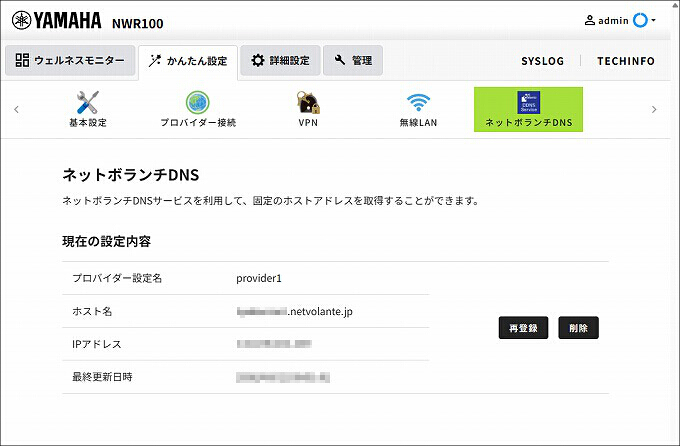This screenshot has width=680, height=446.
Task: Choose the 無線LAN wifi icon
Action: tap(418, 102)
